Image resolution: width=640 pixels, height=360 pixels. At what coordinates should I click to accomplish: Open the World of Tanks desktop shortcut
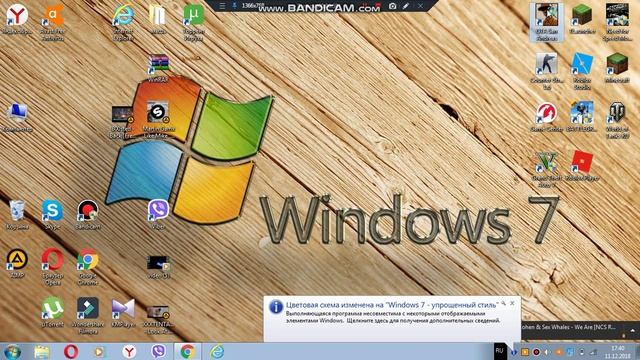(x=617, y=119)
